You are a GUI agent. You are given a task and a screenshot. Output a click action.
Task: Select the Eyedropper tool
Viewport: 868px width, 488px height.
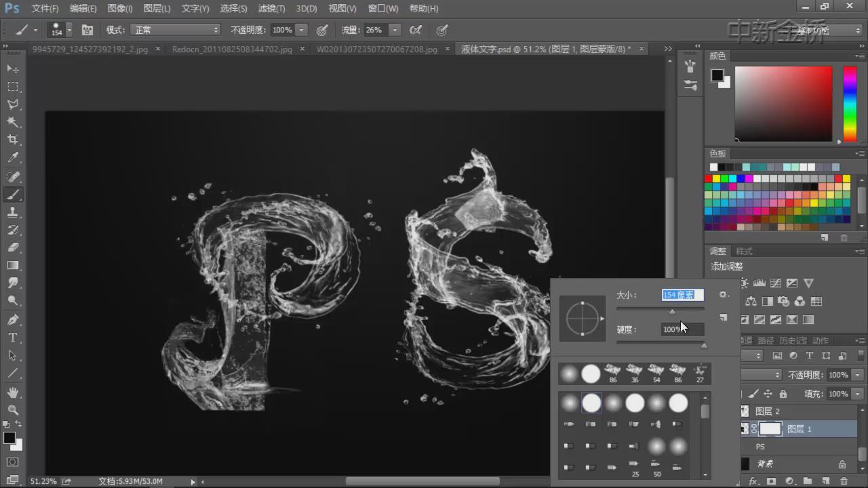click(x=13, y=158)
